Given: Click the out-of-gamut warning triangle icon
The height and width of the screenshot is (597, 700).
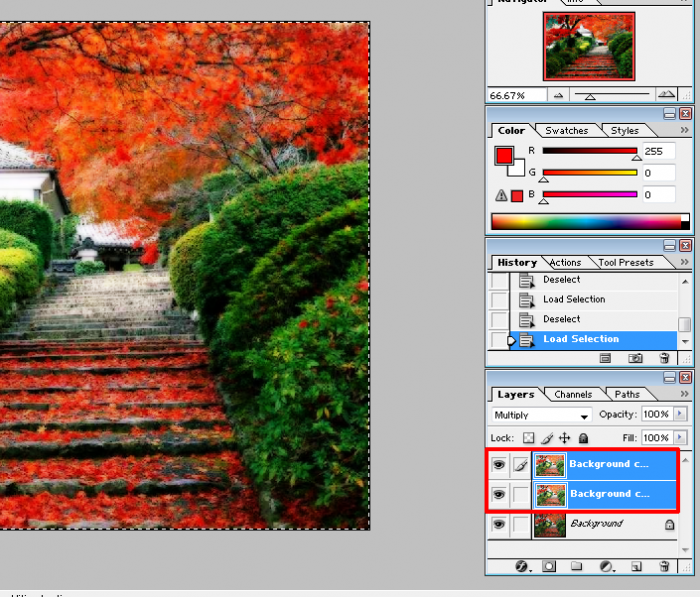Looking at the screenshot, I should pyautogui.click(x=501, y=195).
